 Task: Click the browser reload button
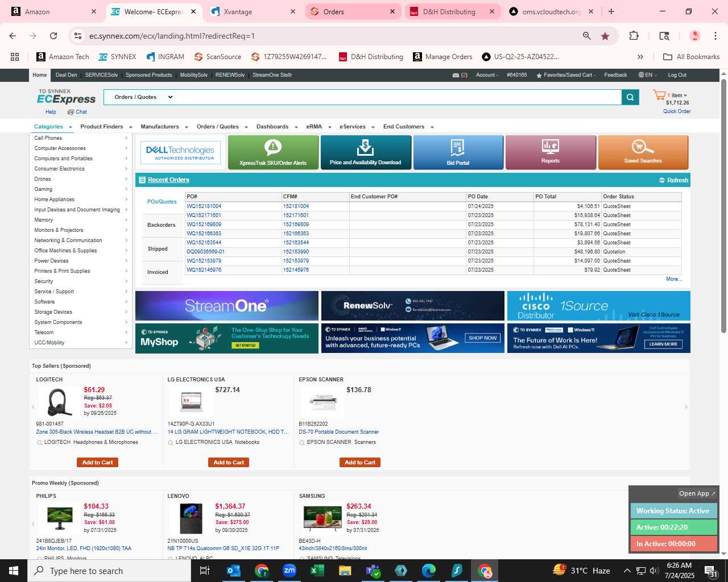click(x=53, y=36)
